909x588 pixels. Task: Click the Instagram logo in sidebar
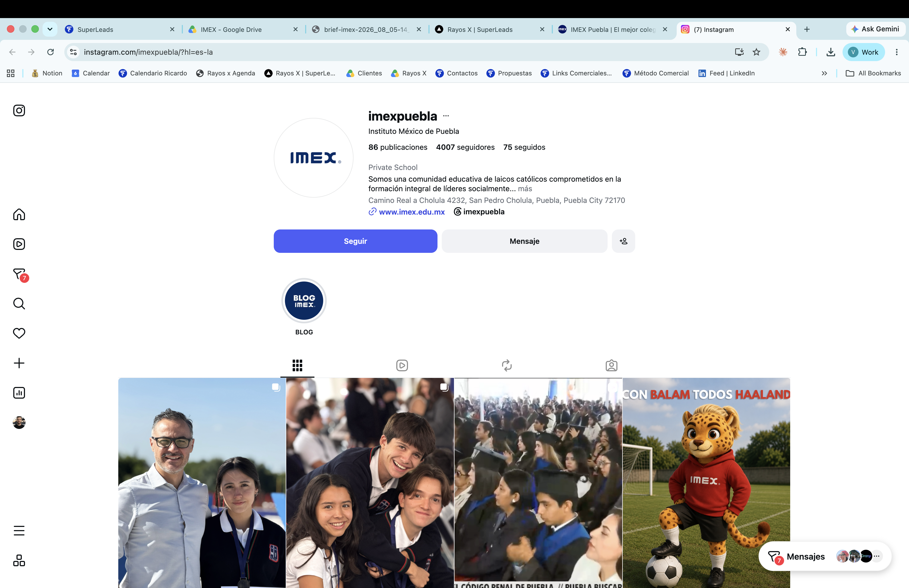(19, 111)
